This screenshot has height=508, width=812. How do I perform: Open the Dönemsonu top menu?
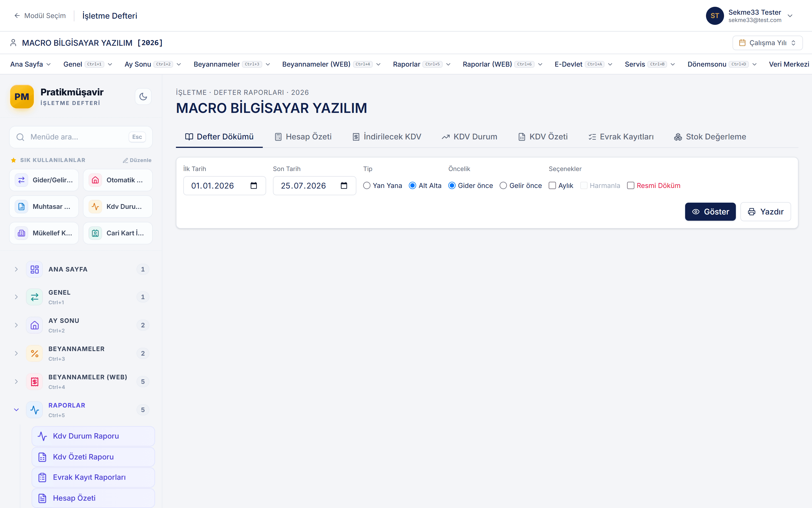click(722, 64)
